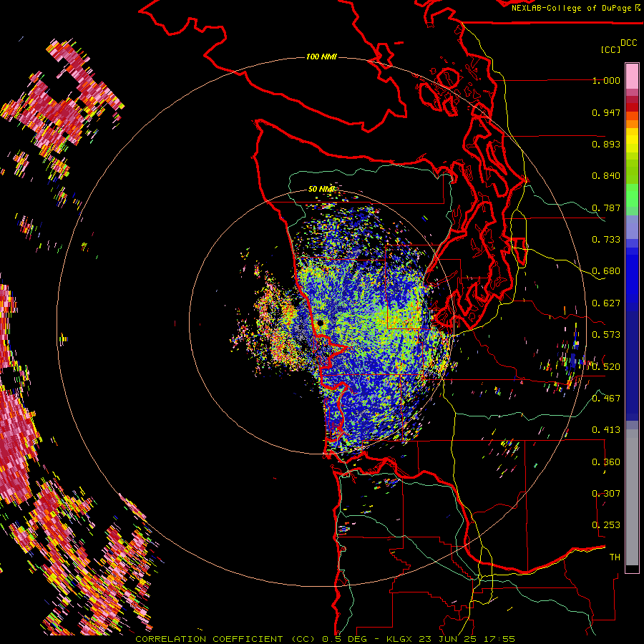
Task: Click the 0.520 color scale value
Action: click(x=606, y=367)
